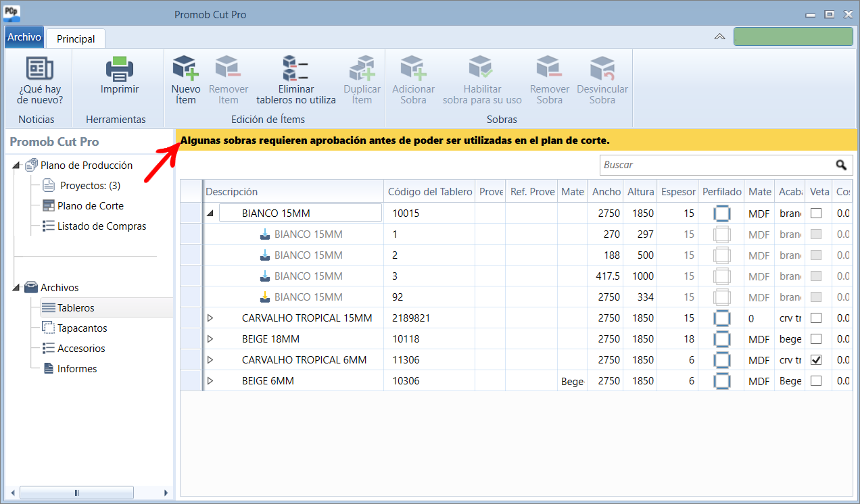Click the sidebar scrollbar right arrow
The height and width of the screenshot is (504, 860).
pos(166,493)
